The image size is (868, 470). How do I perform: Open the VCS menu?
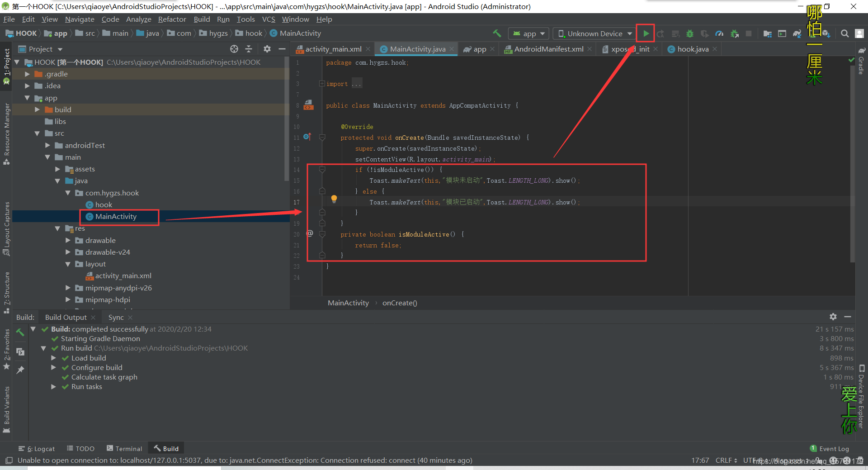pyautogui.click(x=269, y=19)
